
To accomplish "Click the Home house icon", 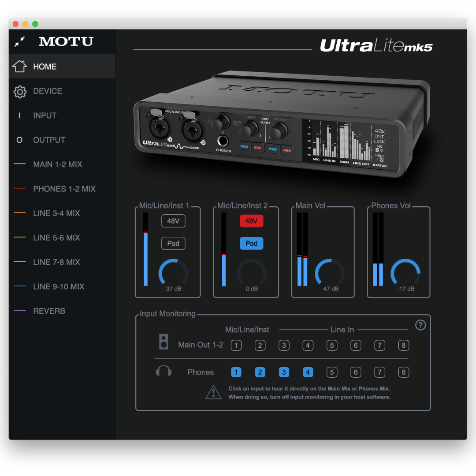I will tap(19, 66).
